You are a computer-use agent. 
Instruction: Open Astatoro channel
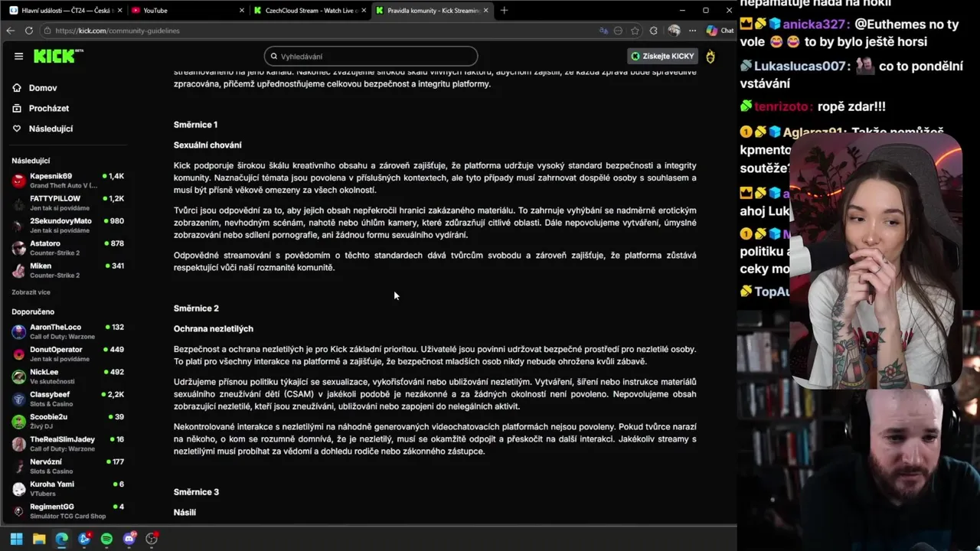(x=67, y=248)
